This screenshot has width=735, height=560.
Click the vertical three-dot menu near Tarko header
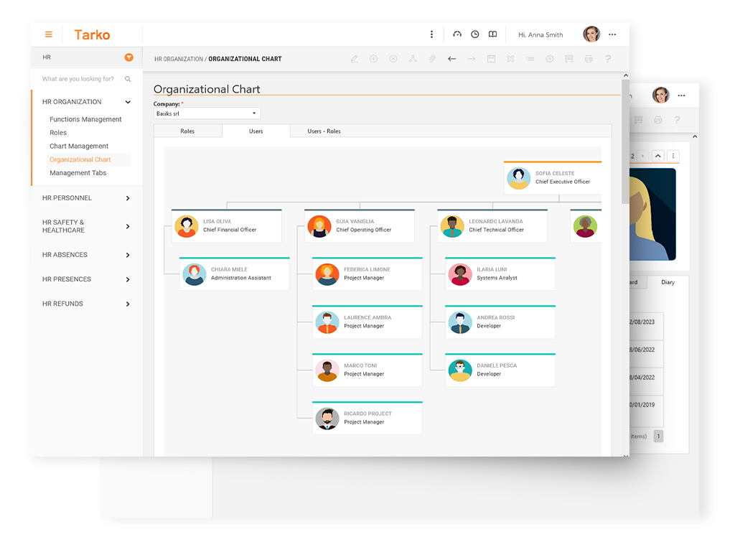point(431,34)
